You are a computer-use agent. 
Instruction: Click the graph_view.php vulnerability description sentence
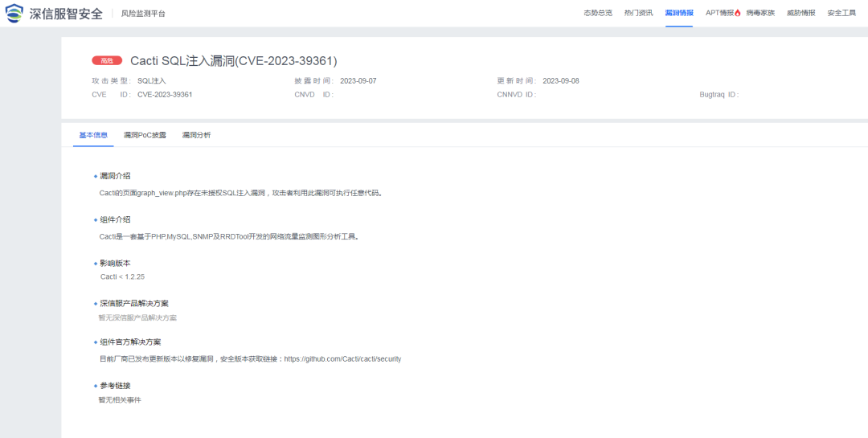click(241, 193)
